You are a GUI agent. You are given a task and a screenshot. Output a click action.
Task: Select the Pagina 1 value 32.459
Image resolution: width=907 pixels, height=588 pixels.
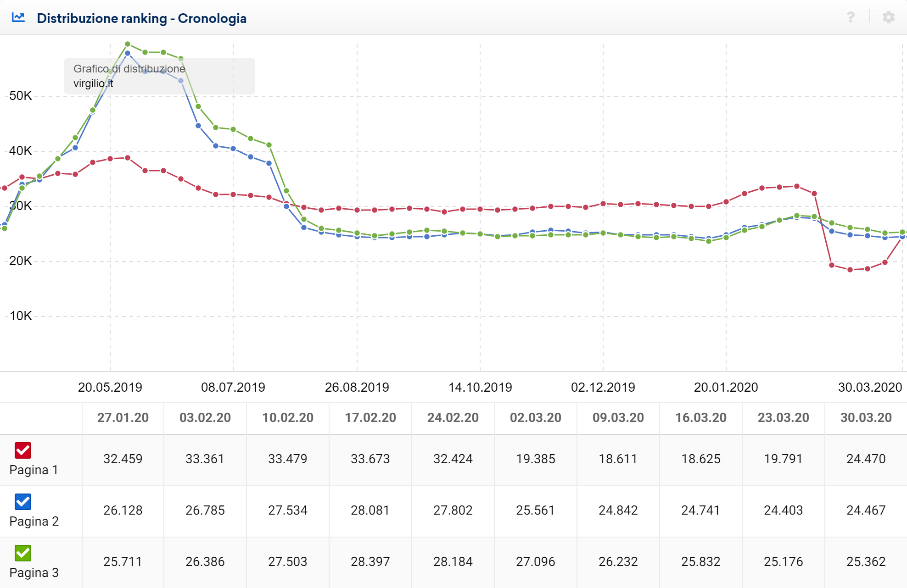point(123,459)
